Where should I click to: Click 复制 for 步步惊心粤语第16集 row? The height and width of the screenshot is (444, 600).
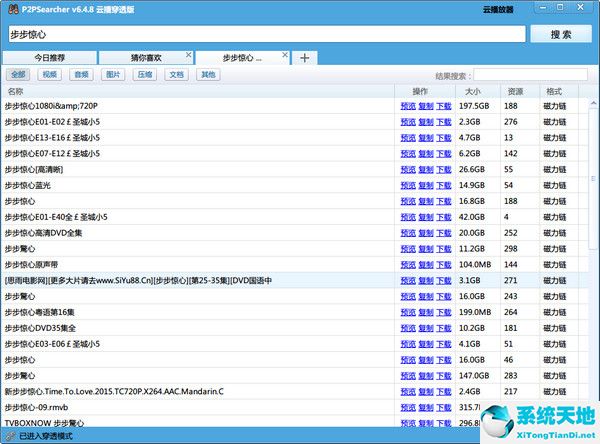coord(426,312)
